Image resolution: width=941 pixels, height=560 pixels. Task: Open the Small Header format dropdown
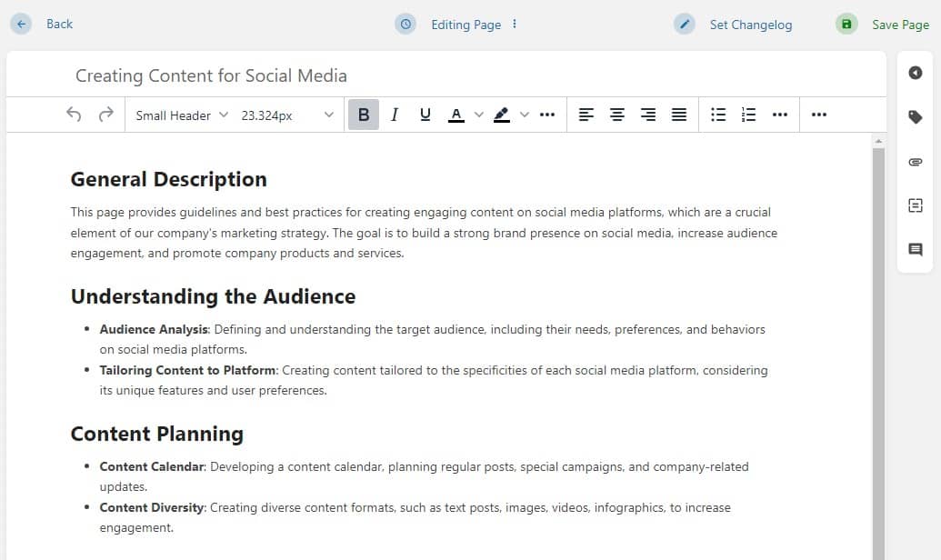181,115
